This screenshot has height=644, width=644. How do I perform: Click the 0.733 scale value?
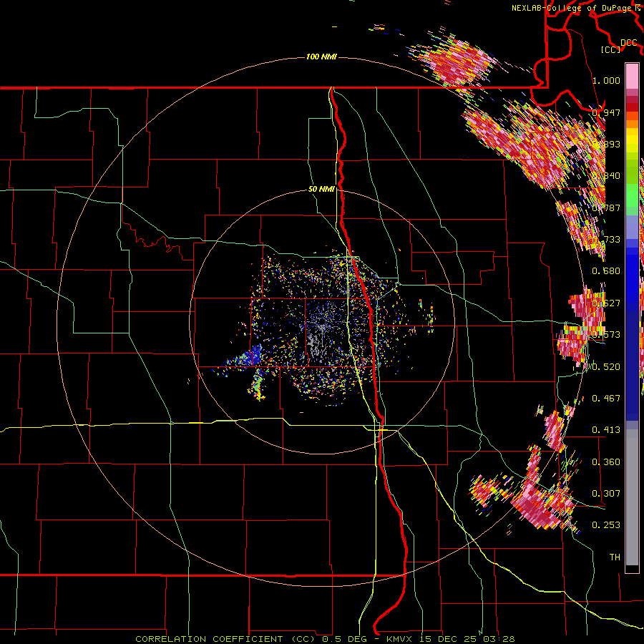click(x=606, y=240)
